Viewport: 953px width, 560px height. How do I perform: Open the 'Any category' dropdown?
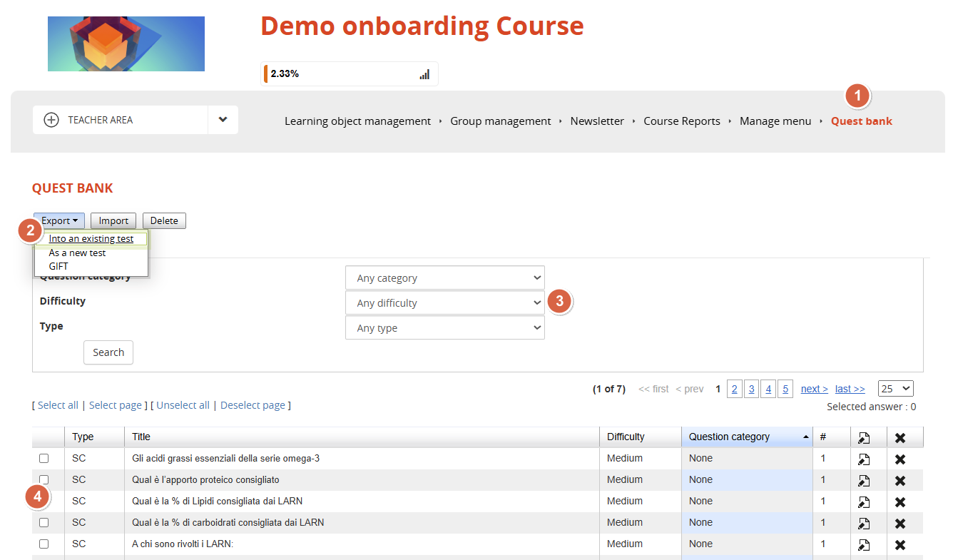tap(444, 278)
